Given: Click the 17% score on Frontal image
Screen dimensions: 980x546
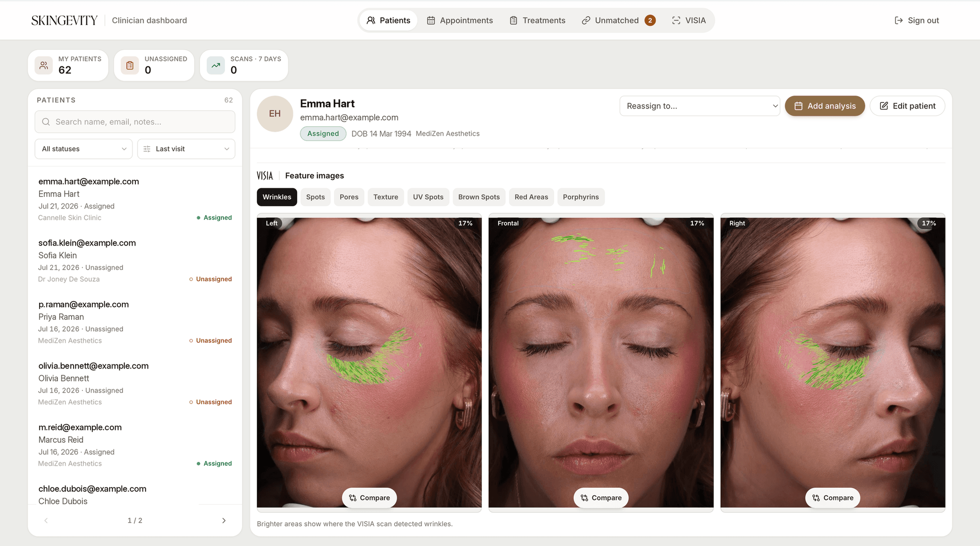Looking at the screenshot, I should [x=697, y=223].
